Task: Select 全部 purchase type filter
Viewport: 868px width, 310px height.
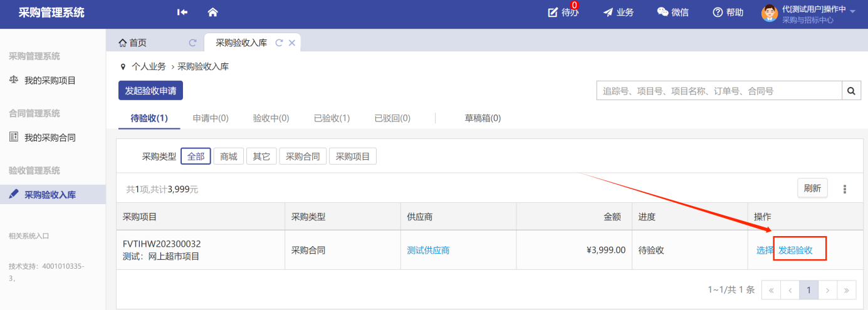Action: [x=196, y=157]
